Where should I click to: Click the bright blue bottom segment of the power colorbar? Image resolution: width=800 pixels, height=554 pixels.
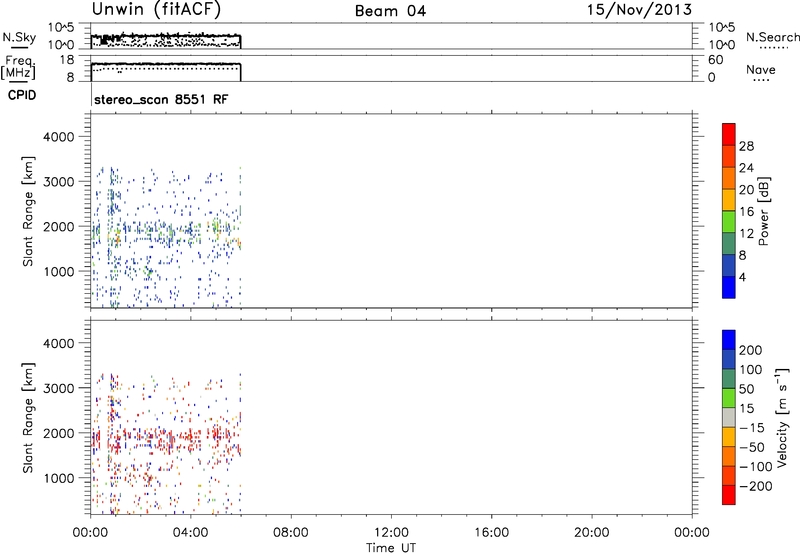coord(729,287)
